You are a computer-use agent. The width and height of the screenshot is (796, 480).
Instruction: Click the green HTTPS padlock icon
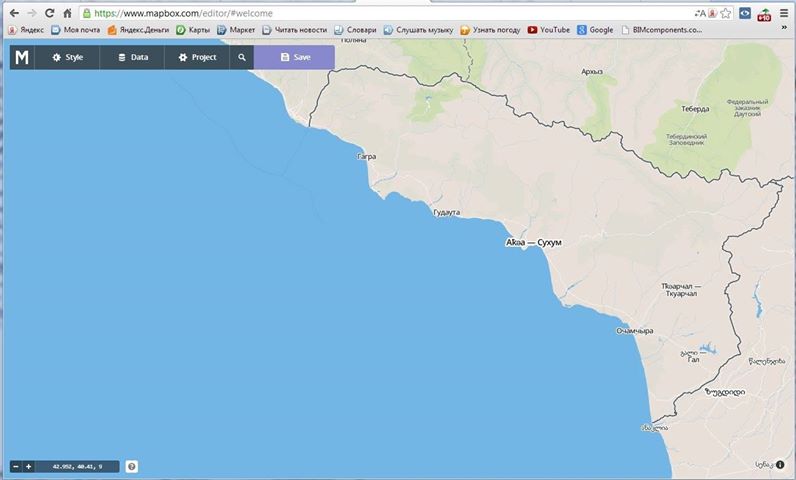tap(87, 13)
